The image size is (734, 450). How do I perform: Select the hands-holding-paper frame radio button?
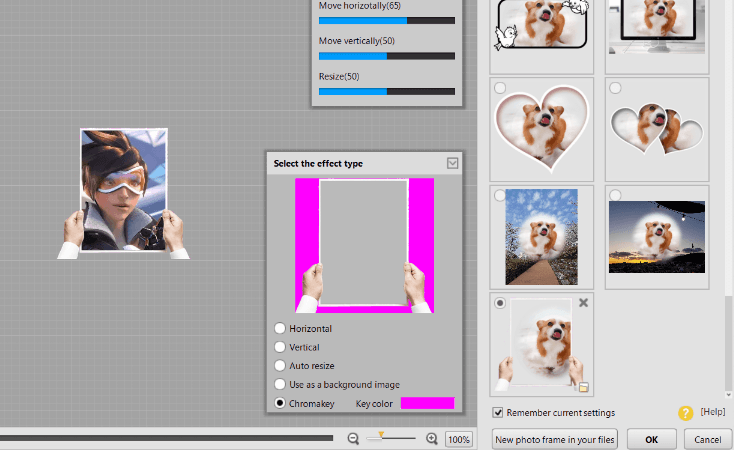click(500, 303)
